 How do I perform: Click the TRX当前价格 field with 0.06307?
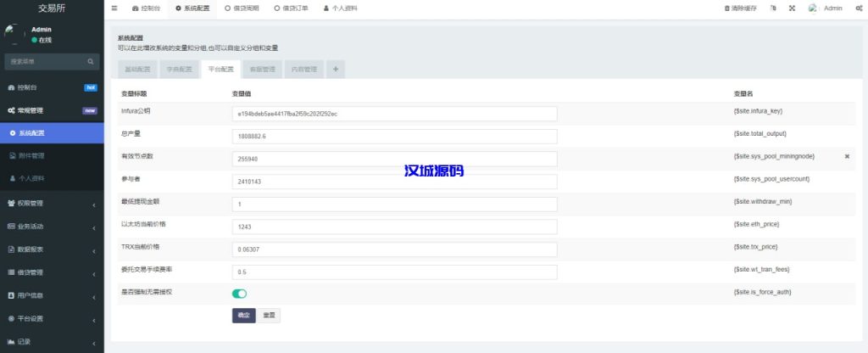394,249
